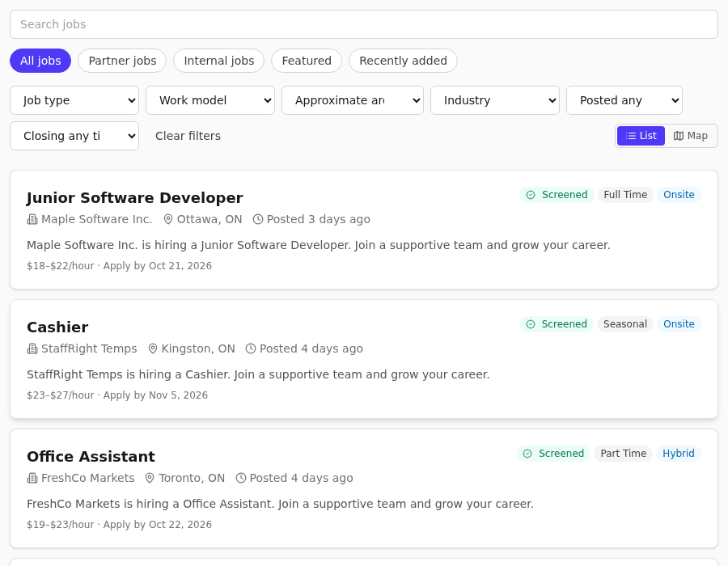Screen dimensions: 728x566
Task: Open Junior Software Developer job title
Action: 134,197
